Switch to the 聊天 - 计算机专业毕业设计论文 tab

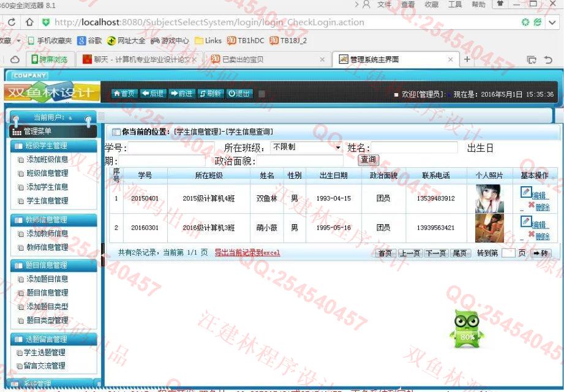(x=140, y=59)
